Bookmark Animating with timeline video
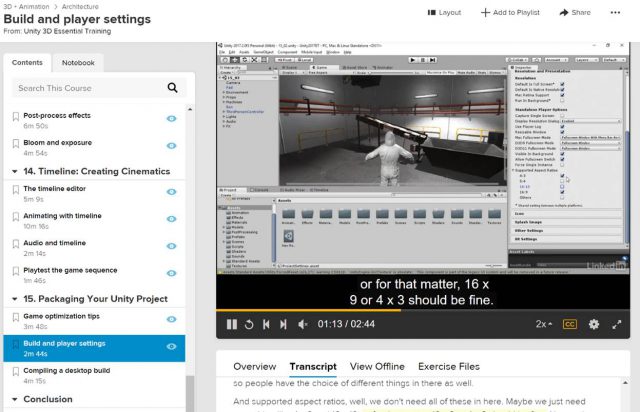 coord(16,217)
